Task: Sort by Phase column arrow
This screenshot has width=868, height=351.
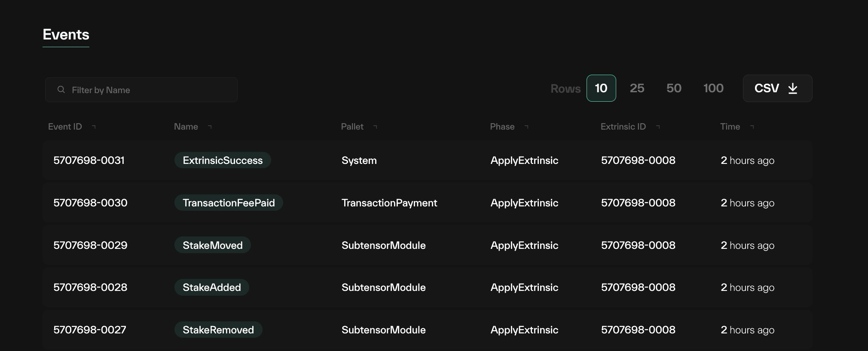Action: click(x=526, y=127)
